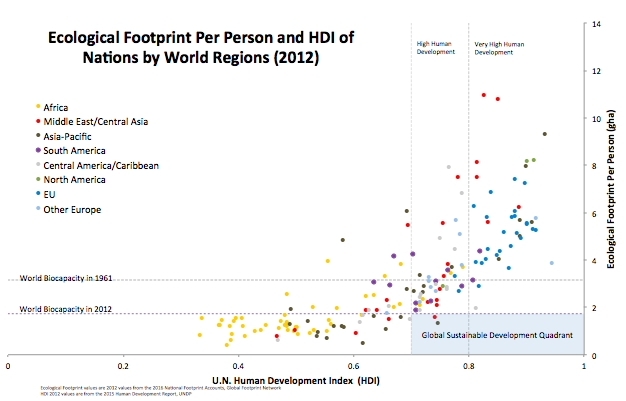626x401 pixels.
Task: Click the blue legend dot beside EU
Action: (x=38, y=193)
